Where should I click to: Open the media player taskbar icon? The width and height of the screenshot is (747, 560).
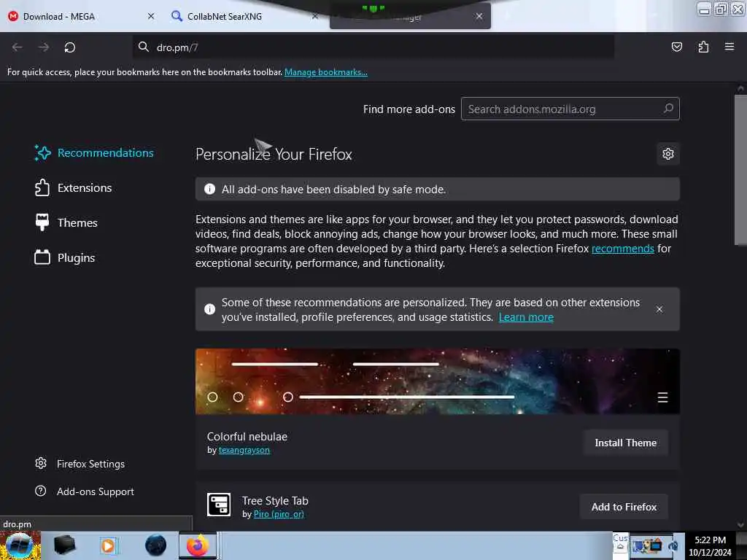[x=108, y=545]
